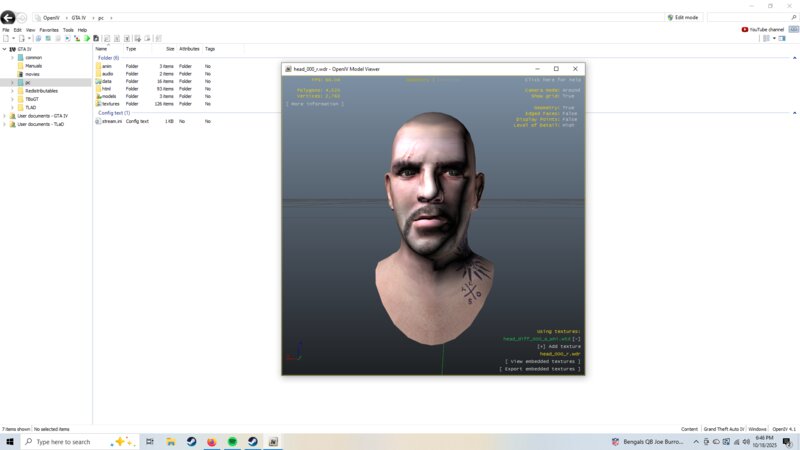The height and width of the screenshot is (450, 800).
Task: Click the back navigation arrow
Action: coord(8,17)
